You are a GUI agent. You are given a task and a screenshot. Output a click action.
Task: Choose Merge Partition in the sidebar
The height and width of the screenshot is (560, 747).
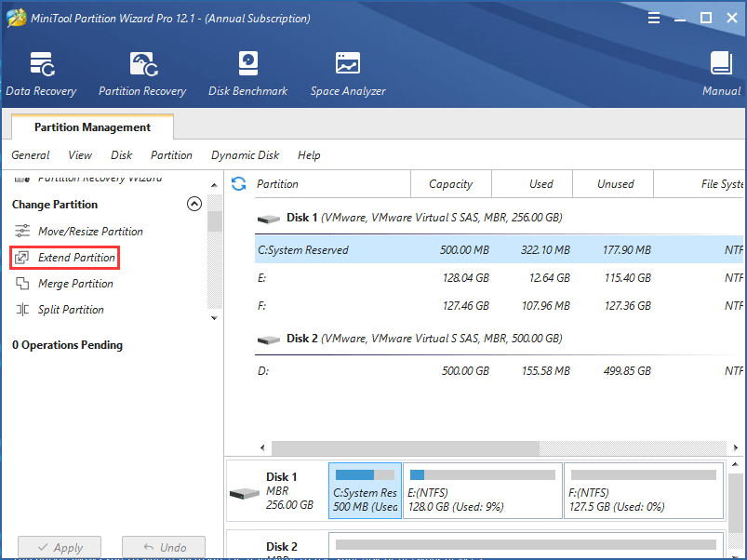(x=75, y=284)
